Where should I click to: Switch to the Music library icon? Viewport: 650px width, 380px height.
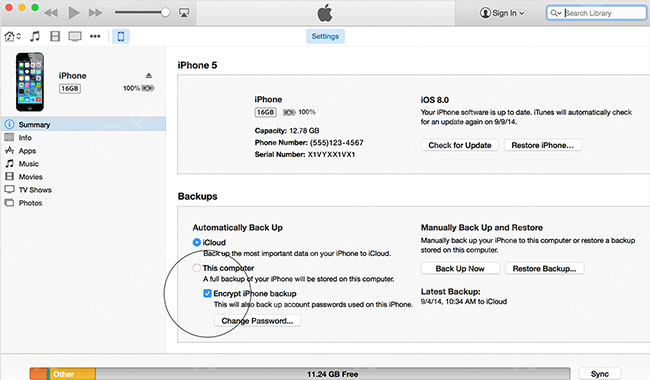pos(35,36)
